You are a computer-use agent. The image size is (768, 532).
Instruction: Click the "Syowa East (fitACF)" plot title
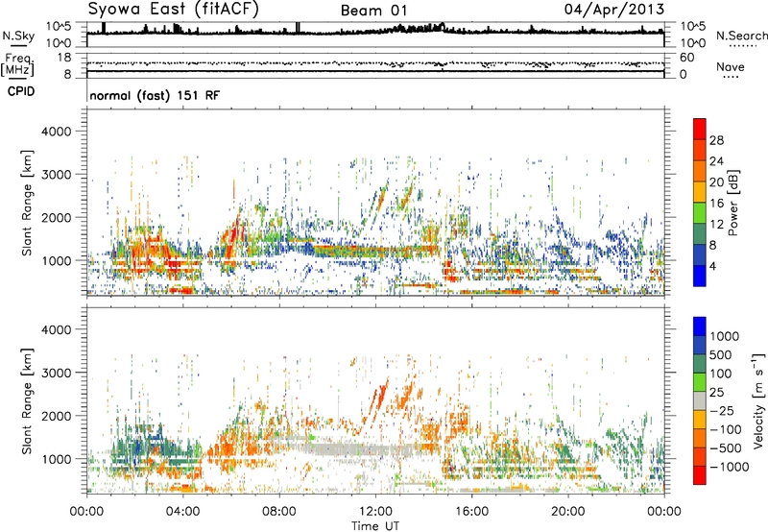coord(174,9)
